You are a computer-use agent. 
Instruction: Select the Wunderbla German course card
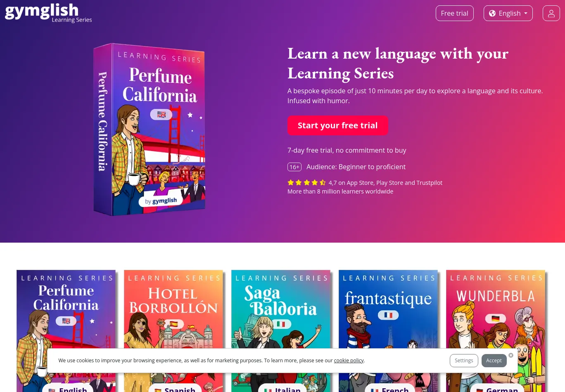click(496, 331)
